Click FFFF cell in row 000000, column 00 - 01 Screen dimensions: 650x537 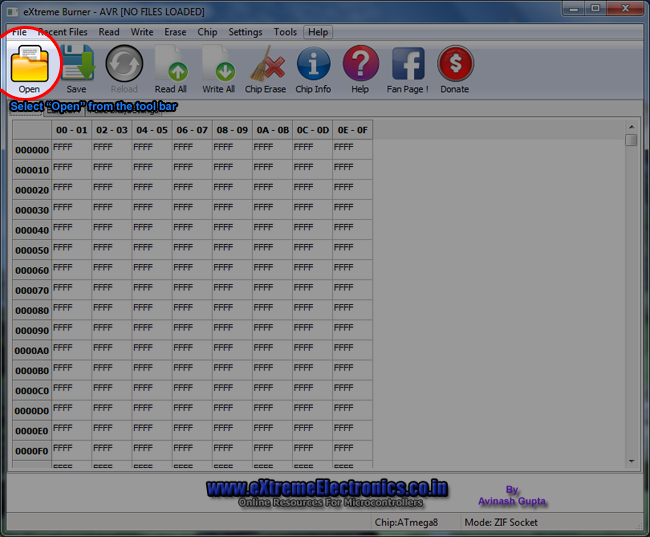click(x=72, y=150)
